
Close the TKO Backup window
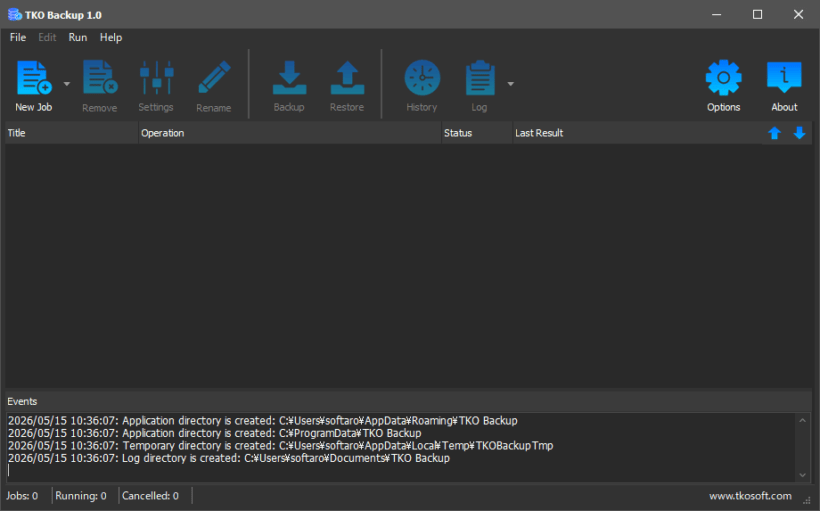798,15
